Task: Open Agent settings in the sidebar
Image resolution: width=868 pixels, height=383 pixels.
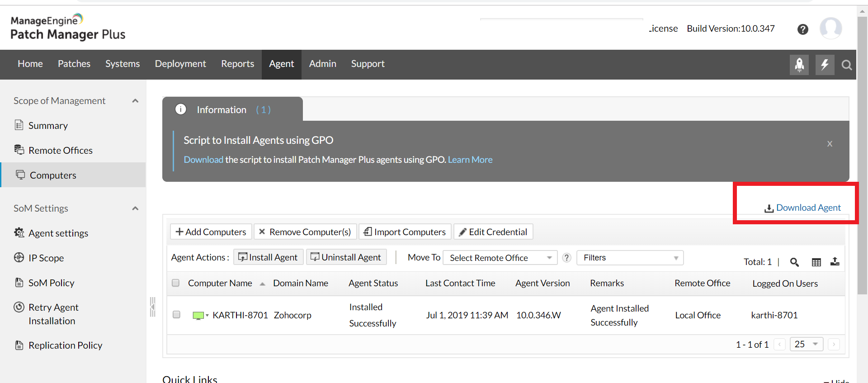Action: pos(58,233)
